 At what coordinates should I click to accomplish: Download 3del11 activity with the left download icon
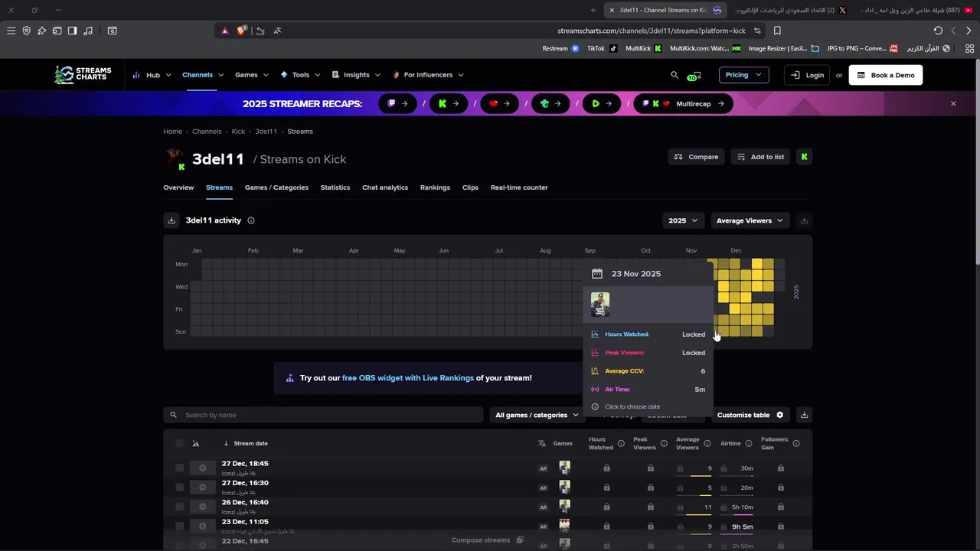pyautogui.click(x=171, y=220)
